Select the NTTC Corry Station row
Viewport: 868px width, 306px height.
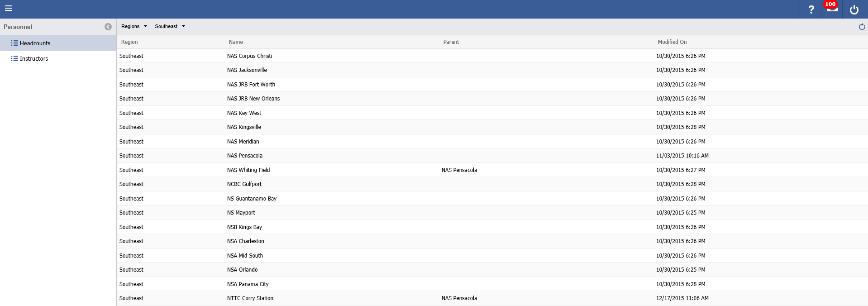250,298
